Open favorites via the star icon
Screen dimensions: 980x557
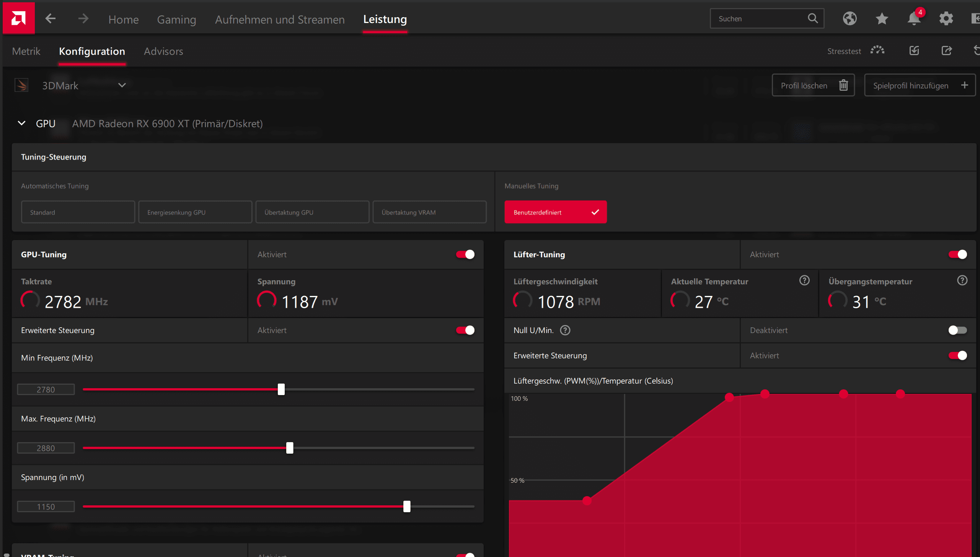882,18
